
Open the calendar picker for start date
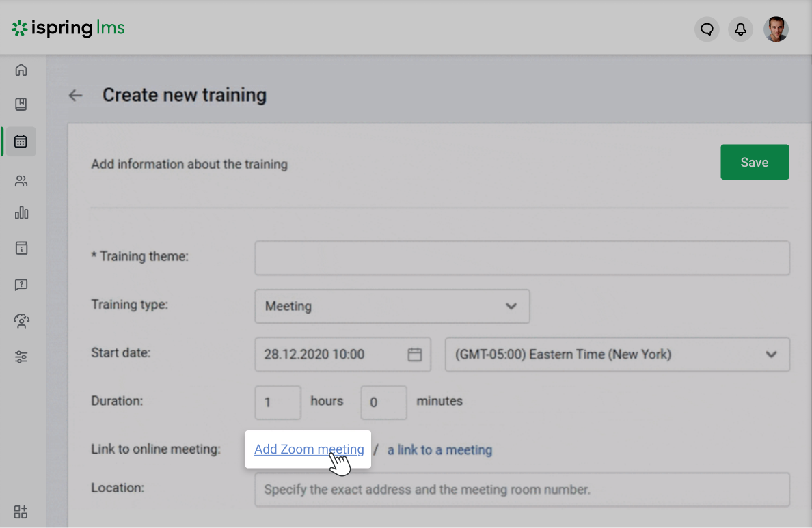pos(415,354)
